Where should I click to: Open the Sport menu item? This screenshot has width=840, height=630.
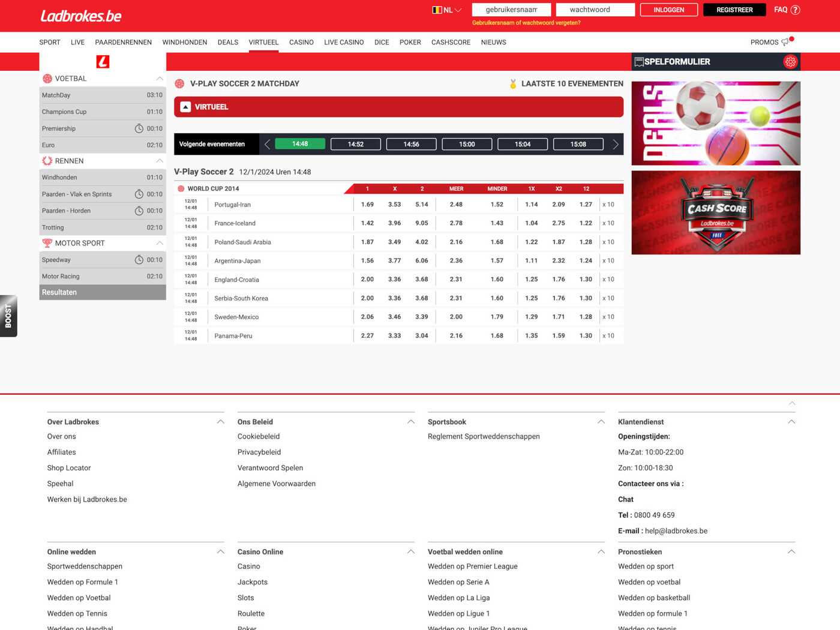pos(50,42)
